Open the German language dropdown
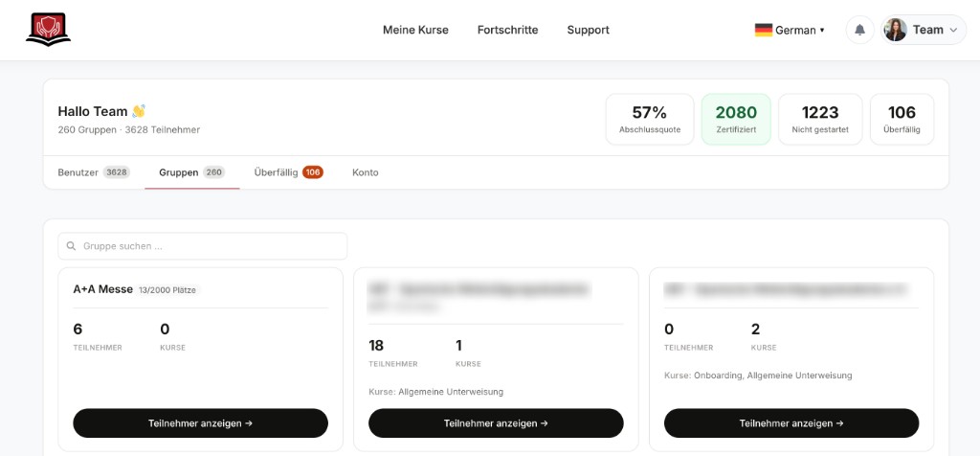The image size is (980, 456). [790, 30]
